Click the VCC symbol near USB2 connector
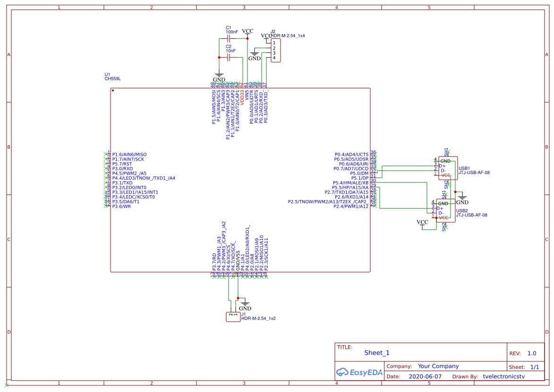The image size is (554, 392). click(x=422, y=224)
